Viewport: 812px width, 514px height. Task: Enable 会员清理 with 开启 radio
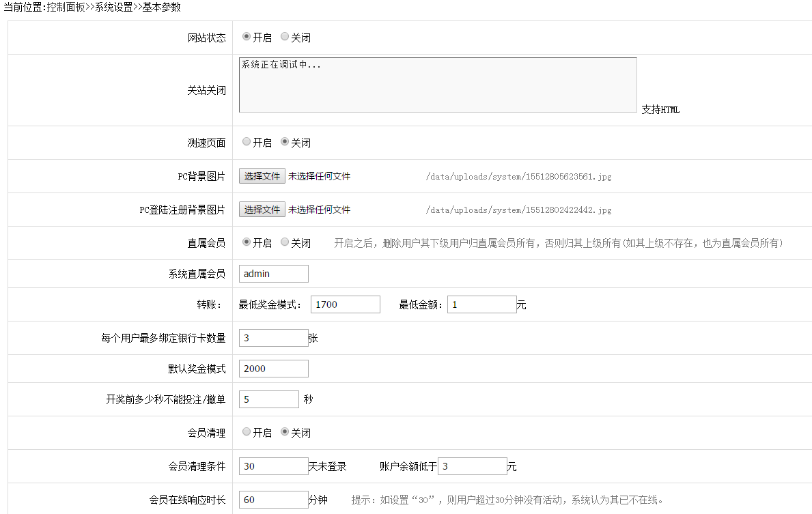click(247, 432)
